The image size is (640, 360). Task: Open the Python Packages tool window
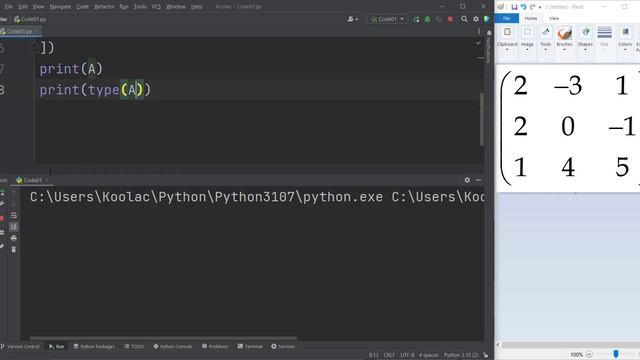tap(94, 347)
